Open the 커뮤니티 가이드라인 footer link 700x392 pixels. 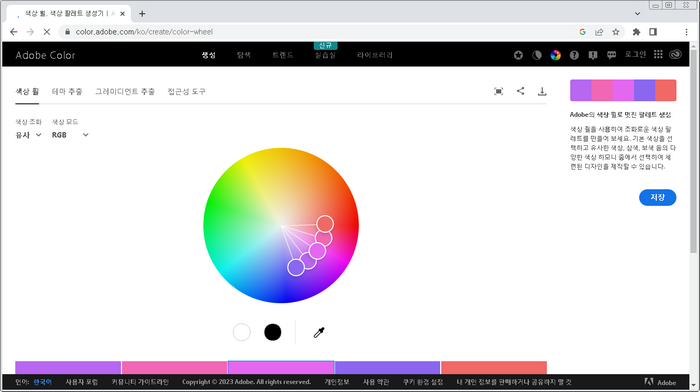(140, 382)
